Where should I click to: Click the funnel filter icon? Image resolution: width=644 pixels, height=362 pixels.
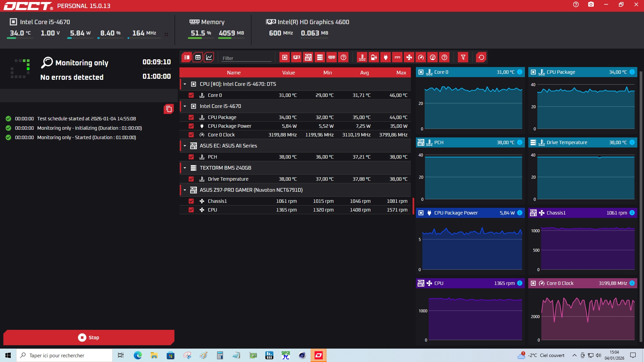(x=463, y=57)
